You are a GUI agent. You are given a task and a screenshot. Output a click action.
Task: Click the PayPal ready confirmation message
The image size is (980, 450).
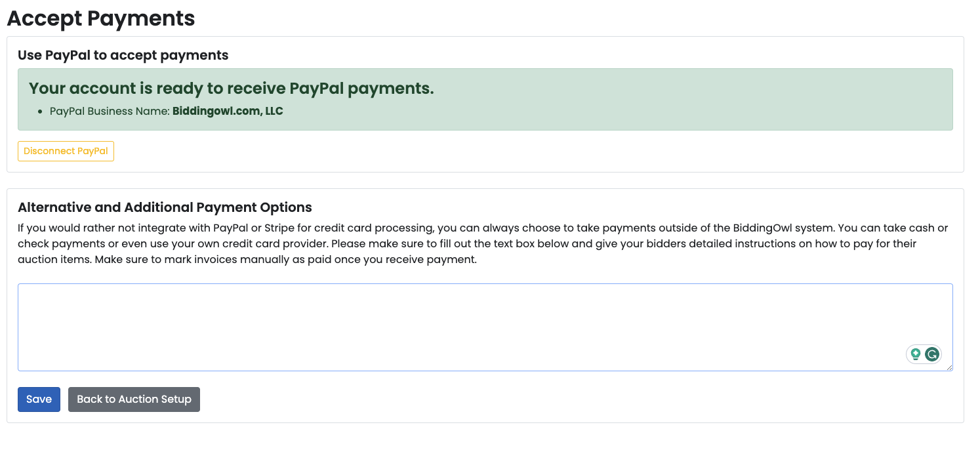(x=232, y=89)
